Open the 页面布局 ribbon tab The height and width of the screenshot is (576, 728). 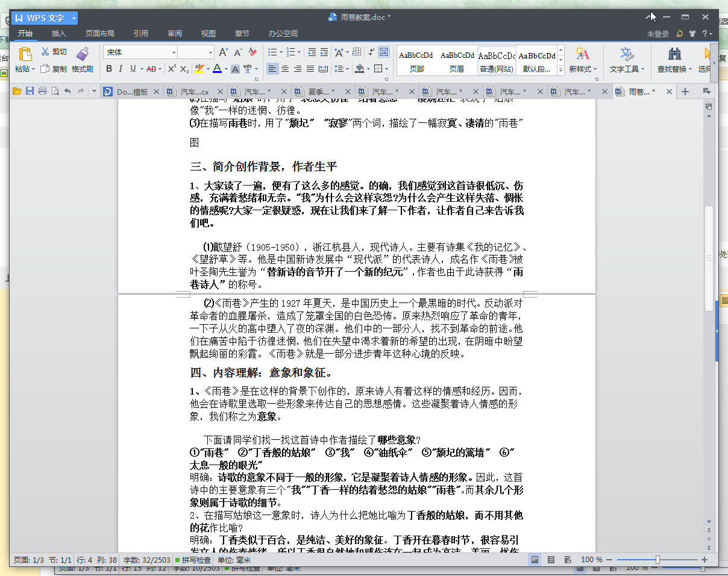[99, 34]
